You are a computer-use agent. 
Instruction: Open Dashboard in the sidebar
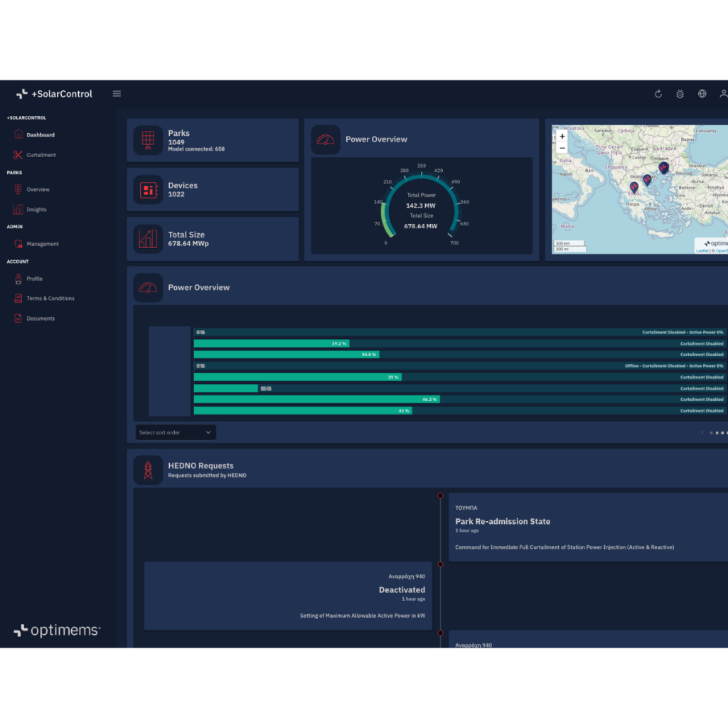click(x=41, y=135)
